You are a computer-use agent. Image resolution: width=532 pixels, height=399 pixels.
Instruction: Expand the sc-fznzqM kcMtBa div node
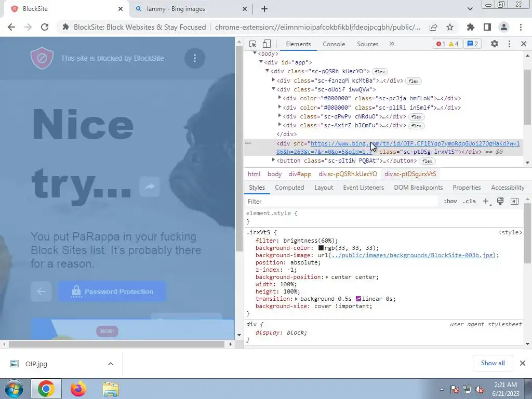(273, 80)
